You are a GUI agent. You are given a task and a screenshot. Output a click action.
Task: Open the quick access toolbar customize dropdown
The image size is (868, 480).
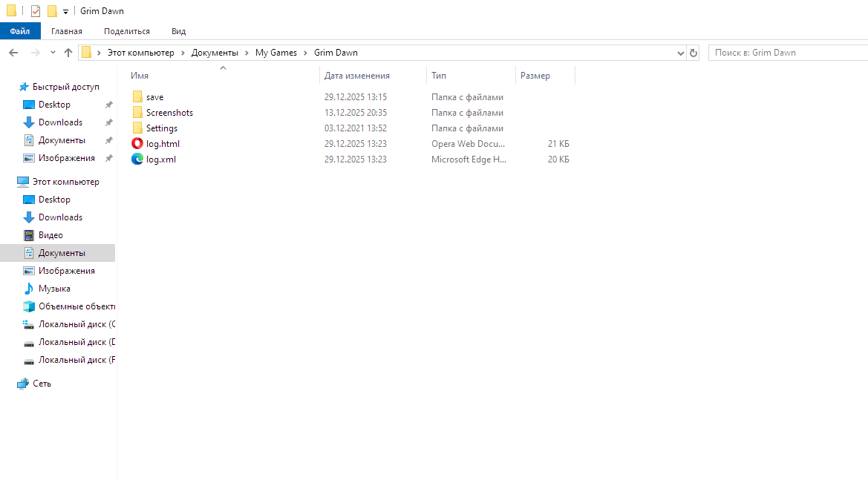click(x=65, y=12)
